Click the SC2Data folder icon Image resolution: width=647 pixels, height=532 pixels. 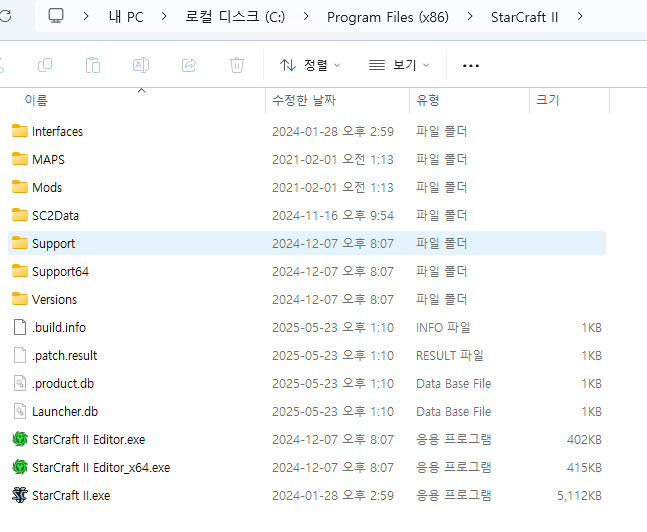pos(20,215)
